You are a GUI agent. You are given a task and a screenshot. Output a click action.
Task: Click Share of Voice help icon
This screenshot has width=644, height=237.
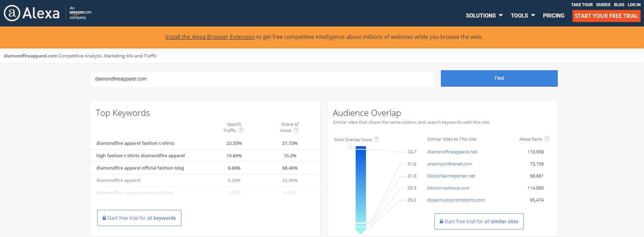[x=296, y=130]
